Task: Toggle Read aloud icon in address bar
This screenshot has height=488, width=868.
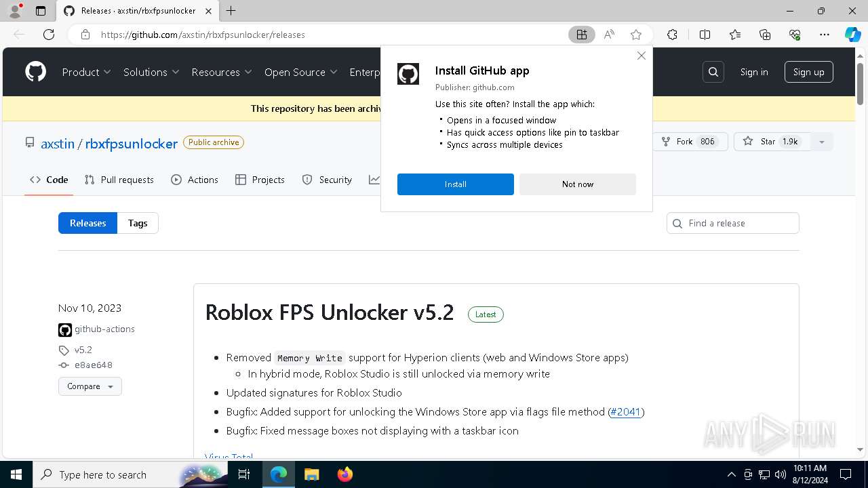Action: click(609, 35)
